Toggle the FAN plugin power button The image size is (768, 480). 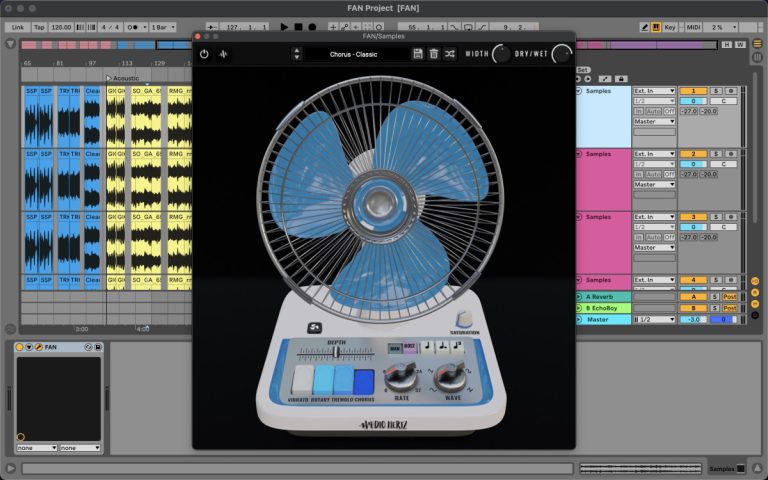point(204,54)
